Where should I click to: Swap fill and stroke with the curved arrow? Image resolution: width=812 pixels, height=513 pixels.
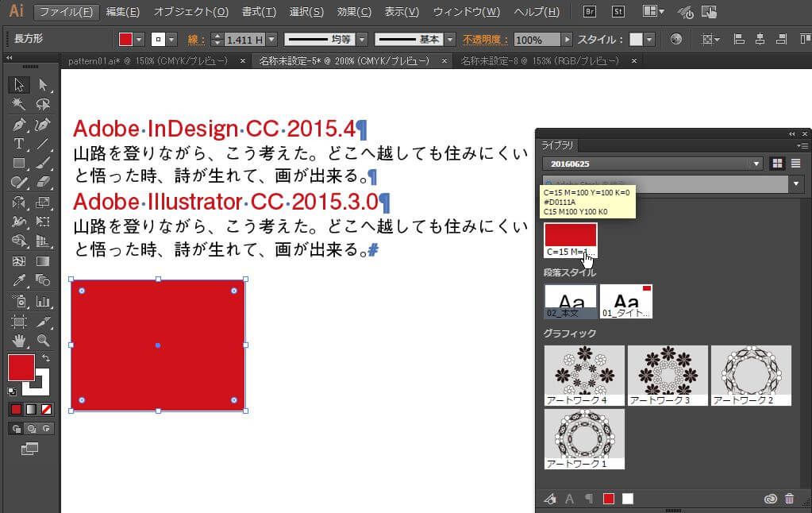(46, 357)
